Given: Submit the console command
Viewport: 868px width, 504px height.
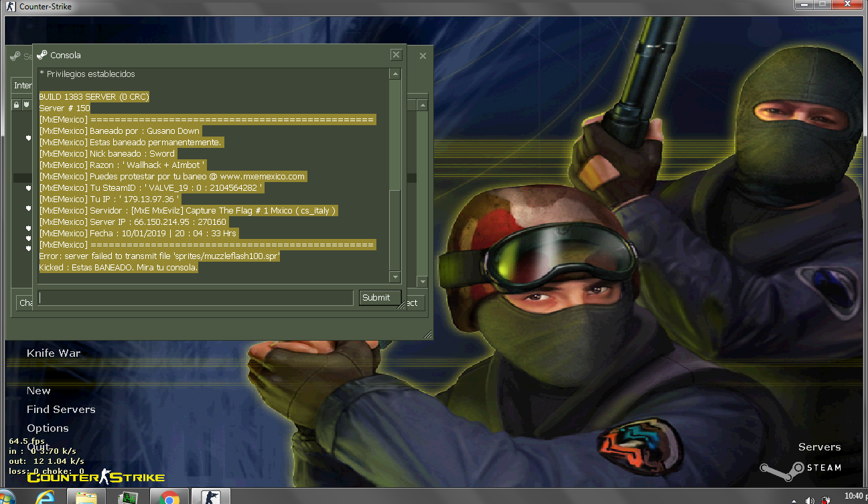Looking at the screenshot, I should pos(380,298).
